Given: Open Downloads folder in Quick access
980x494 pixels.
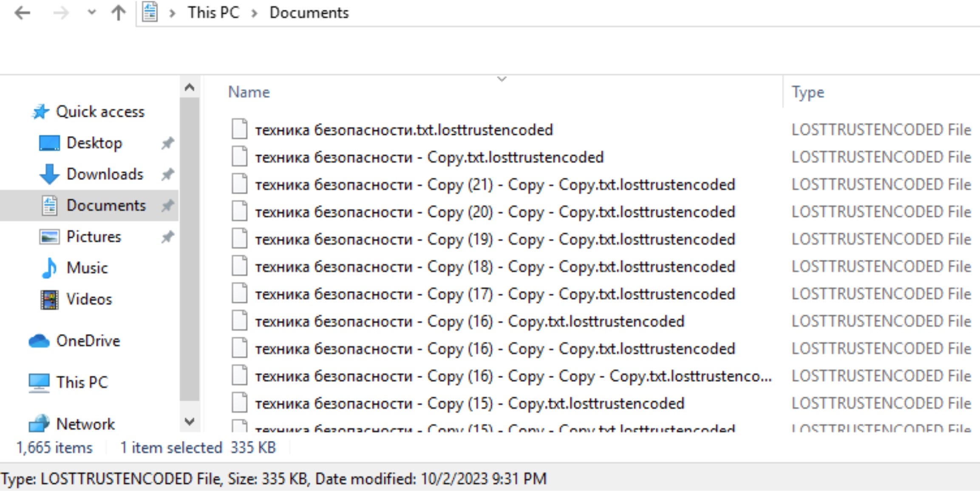Looking at the screenshot, I should click(x=105, y=174).
